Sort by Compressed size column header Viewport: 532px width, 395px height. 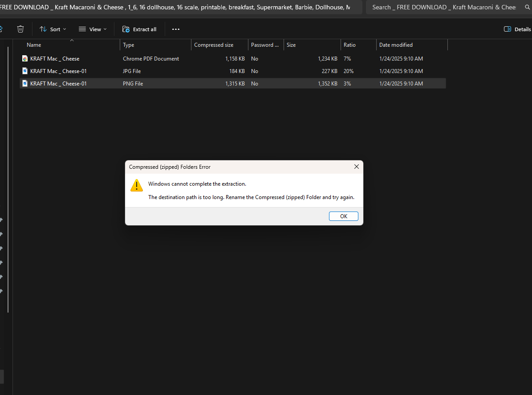(219, 45)
